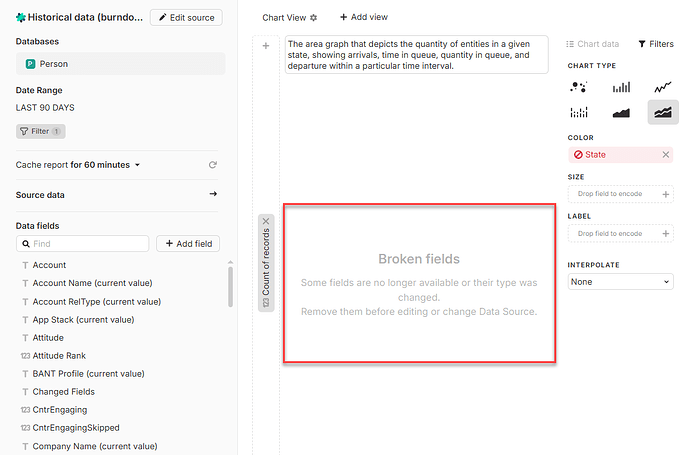Select Account Name (current value) field

(x=92, y=283)
